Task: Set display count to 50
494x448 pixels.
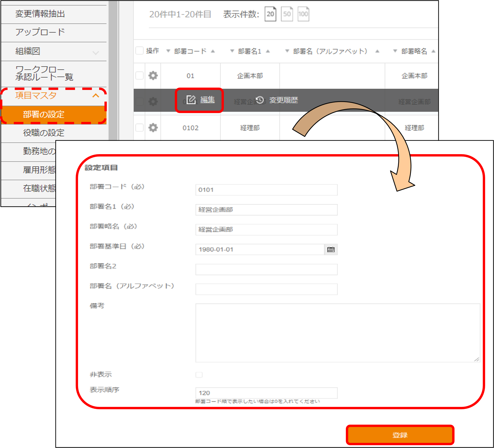Action: click(287, 14)
